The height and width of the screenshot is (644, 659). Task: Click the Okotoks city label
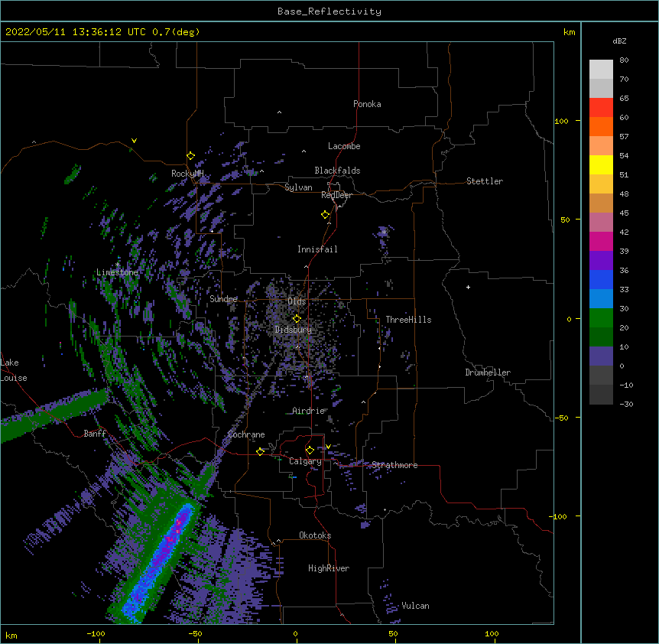click(x=315, y=535)
